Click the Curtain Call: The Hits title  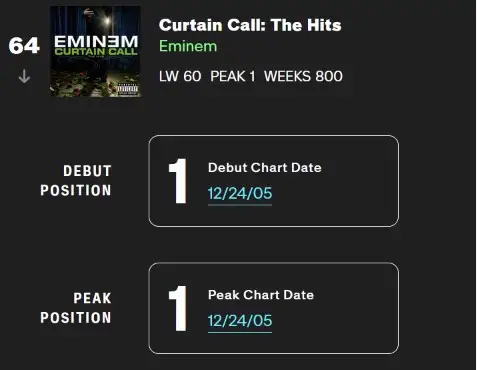(250, 25)
